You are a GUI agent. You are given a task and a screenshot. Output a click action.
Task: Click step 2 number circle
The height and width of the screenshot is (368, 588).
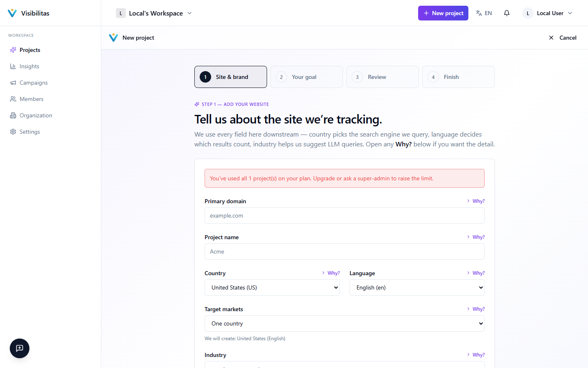click(x=281, y=77)
